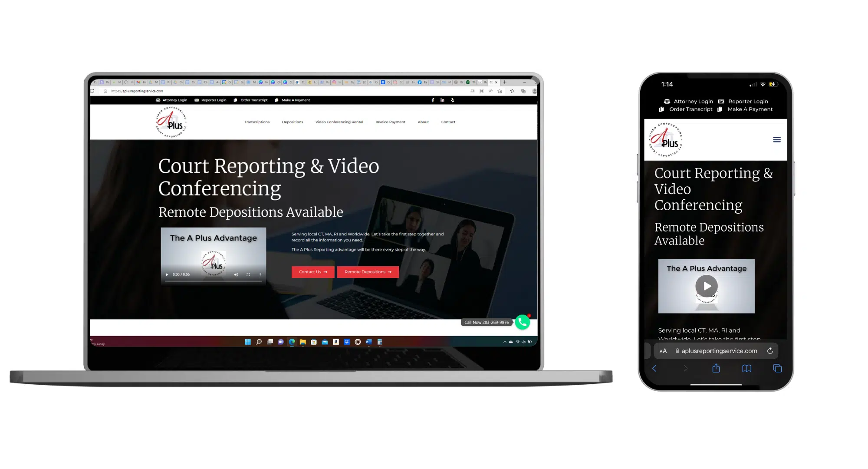Click the green phone call button icon
This screenshot has width=868, height=469.
coord(521,322)
